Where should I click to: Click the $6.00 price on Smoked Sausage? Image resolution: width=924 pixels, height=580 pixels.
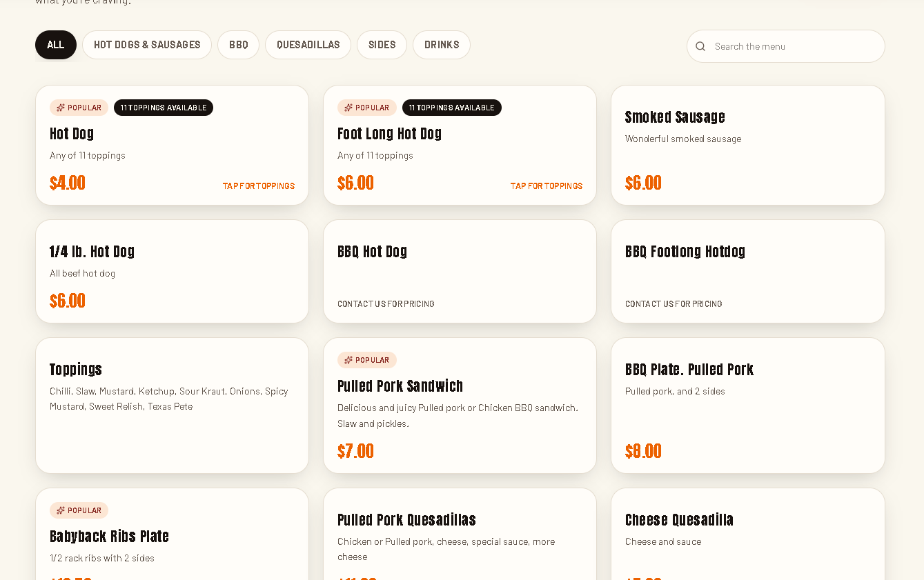(x=643, y=183)
